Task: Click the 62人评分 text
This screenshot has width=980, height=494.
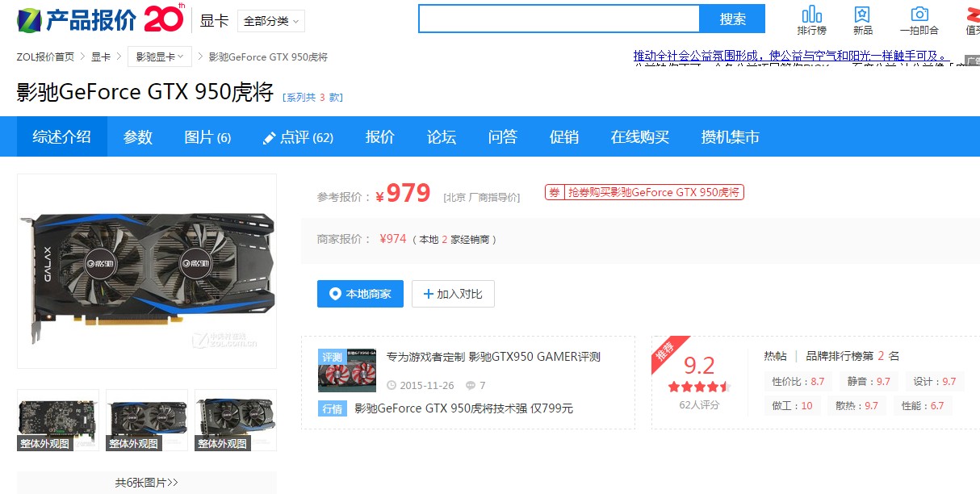Action: click(x=699, y=404)
